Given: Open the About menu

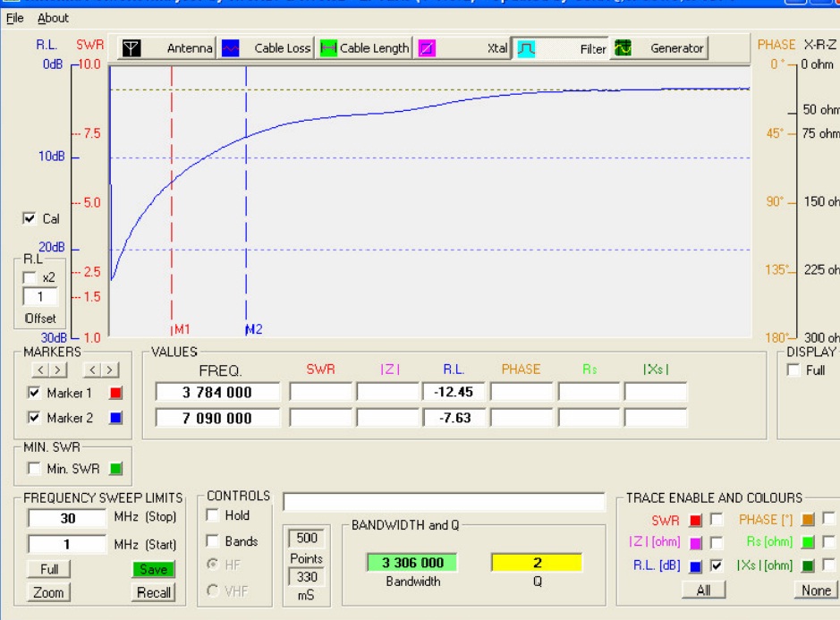Looking at the screenshot, I should 53,18.
